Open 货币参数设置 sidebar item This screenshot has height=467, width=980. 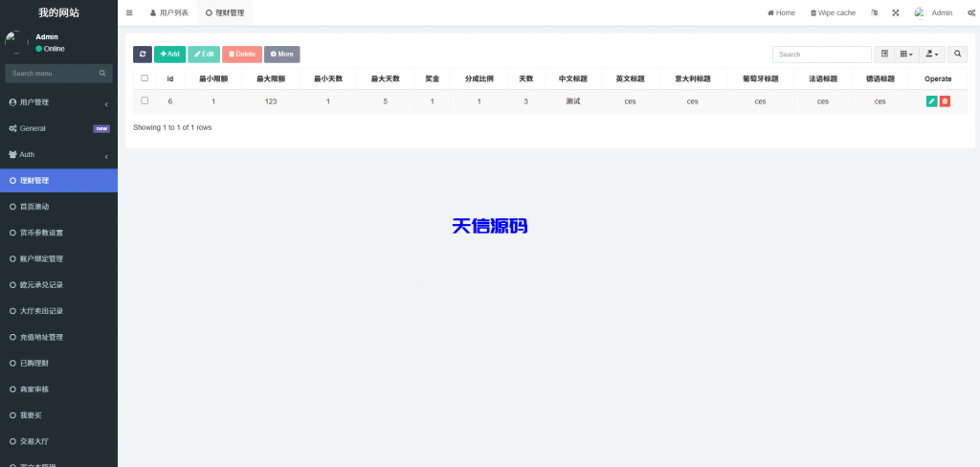[x=58, y=233]
